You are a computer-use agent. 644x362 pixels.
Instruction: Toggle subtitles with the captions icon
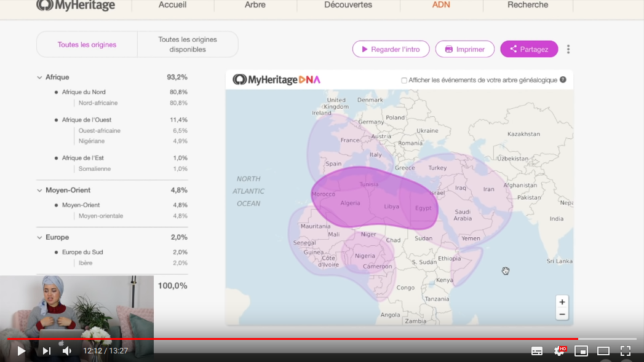pyautogui.click(x=537, y=351)
